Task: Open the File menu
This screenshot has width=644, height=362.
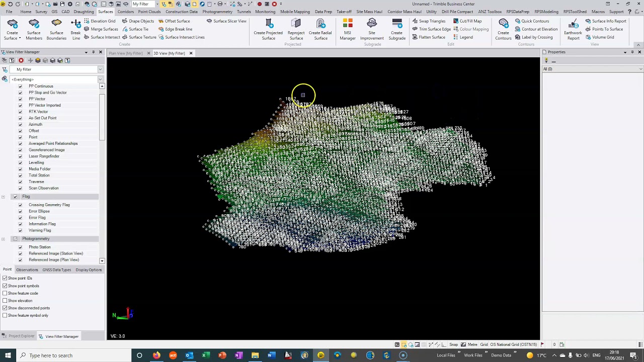Action: point(9,12)
